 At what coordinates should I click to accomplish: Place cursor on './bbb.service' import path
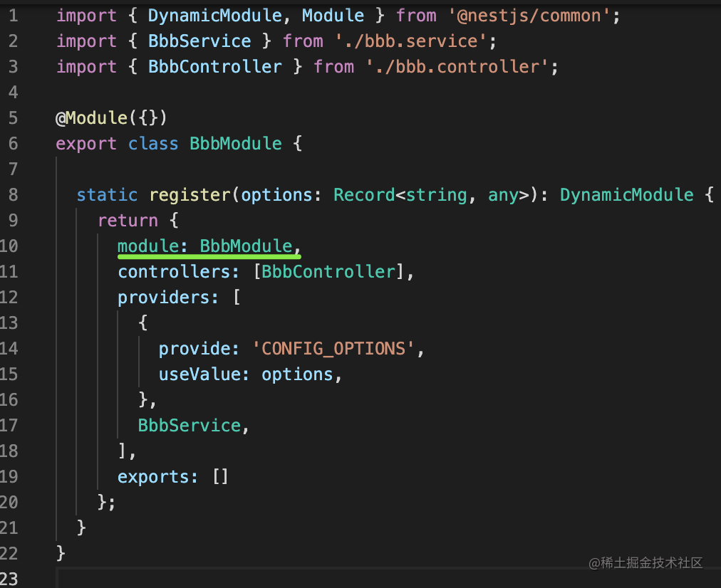(411, 41)
